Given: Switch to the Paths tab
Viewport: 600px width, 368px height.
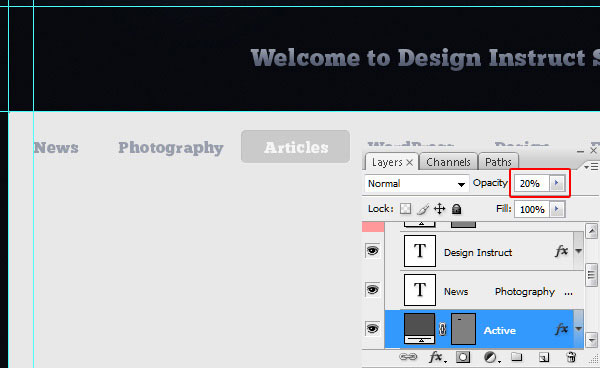Looking at the screenshot, I should point(498,162).
